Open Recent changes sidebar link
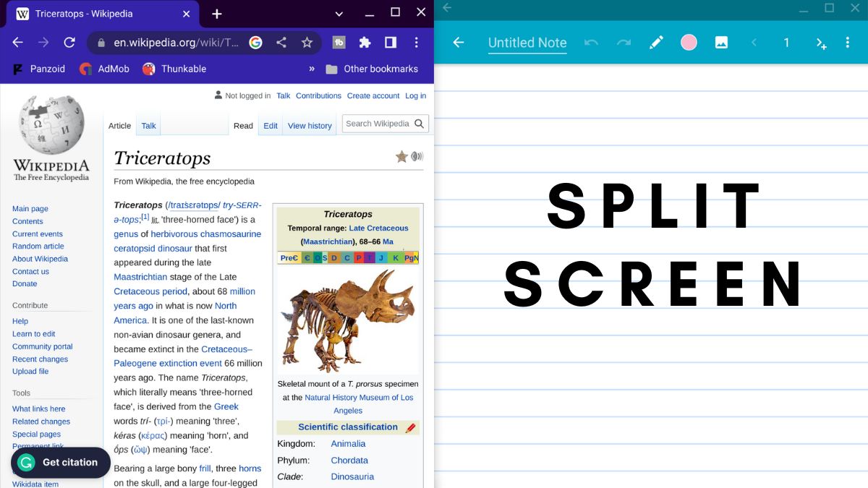The width and height of the screenshot is (868, 488). [40, 359]
